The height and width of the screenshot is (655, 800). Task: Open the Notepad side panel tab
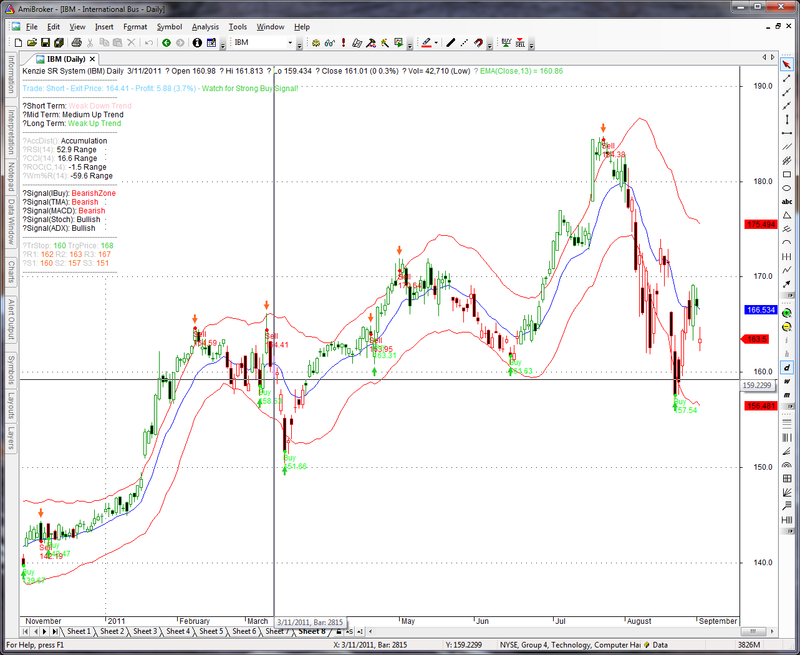click(x=11, y=177)
